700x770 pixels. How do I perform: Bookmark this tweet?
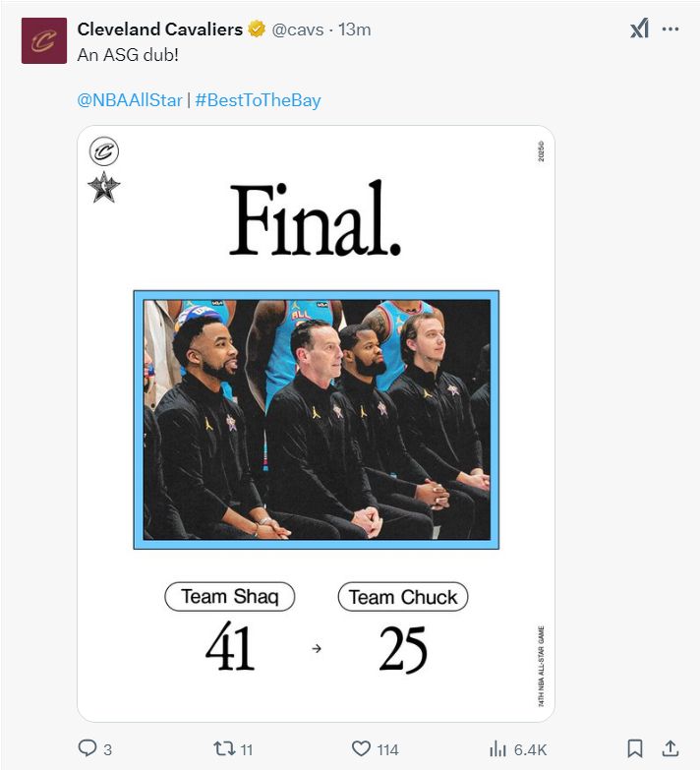click(x=635, y=748)
